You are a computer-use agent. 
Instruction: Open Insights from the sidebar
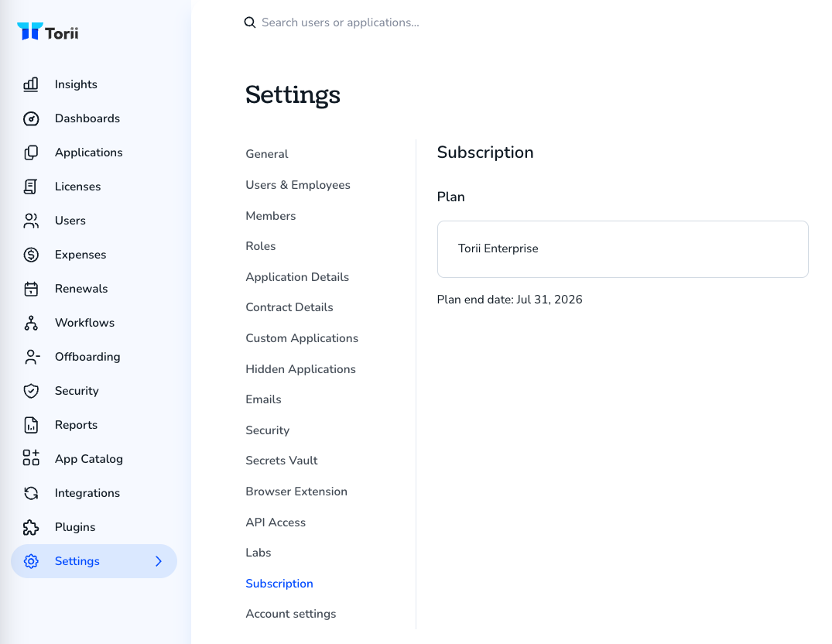click(x=76, y=84)
